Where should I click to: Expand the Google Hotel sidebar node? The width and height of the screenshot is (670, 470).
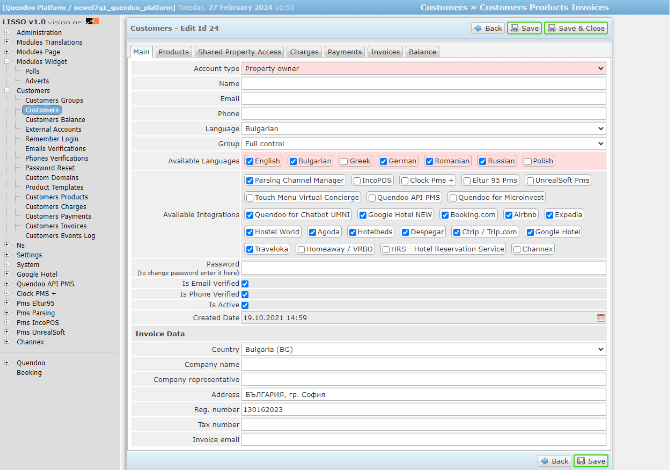click(7, 273)
